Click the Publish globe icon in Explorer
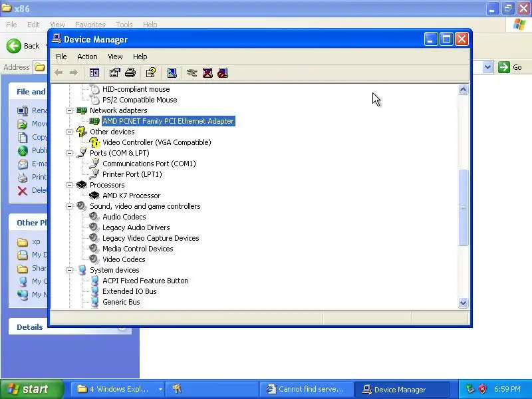 click(x=23, y=151)
